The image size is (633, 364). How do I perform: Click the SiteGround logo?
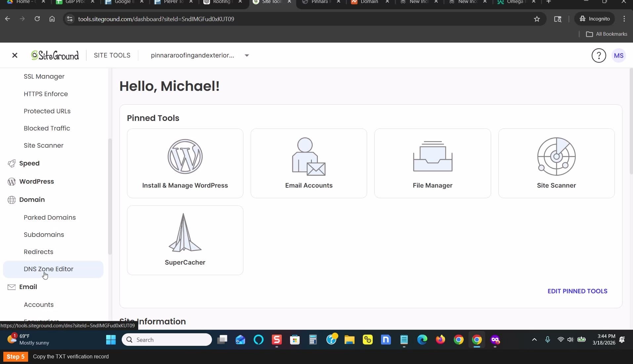[x=55, y=55]
